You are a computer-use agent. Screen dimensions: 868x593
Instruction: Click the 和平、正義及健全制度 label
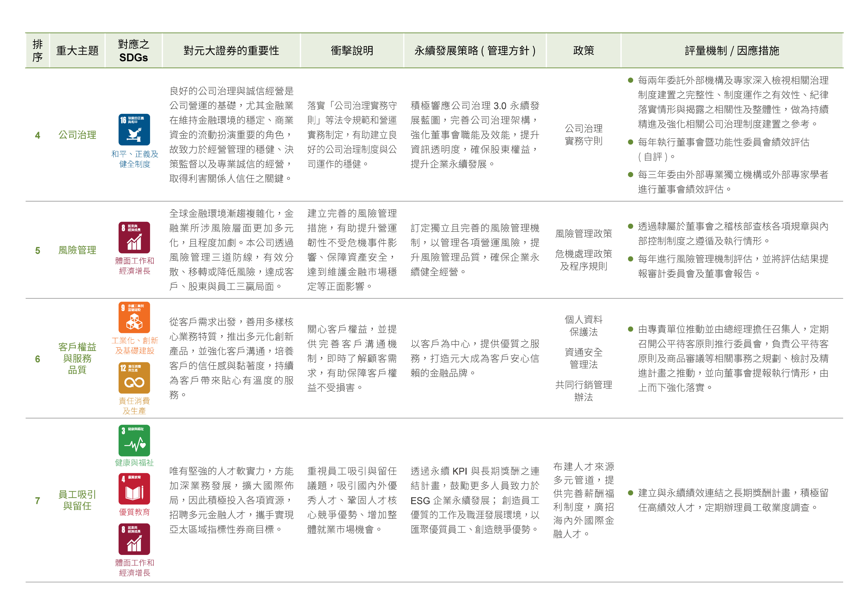click(135, 159)
